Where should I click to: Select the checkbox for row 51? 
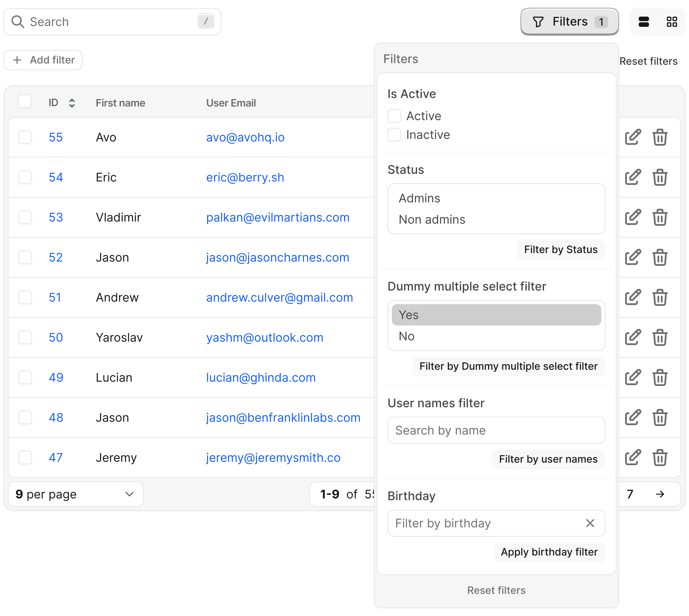point(25,297)
